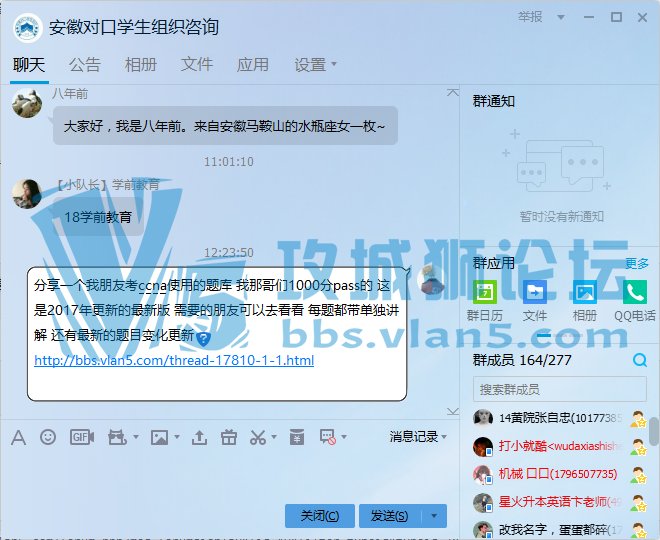Switch to the 文件 tab

pyautogui.click(x=197, y=65)
